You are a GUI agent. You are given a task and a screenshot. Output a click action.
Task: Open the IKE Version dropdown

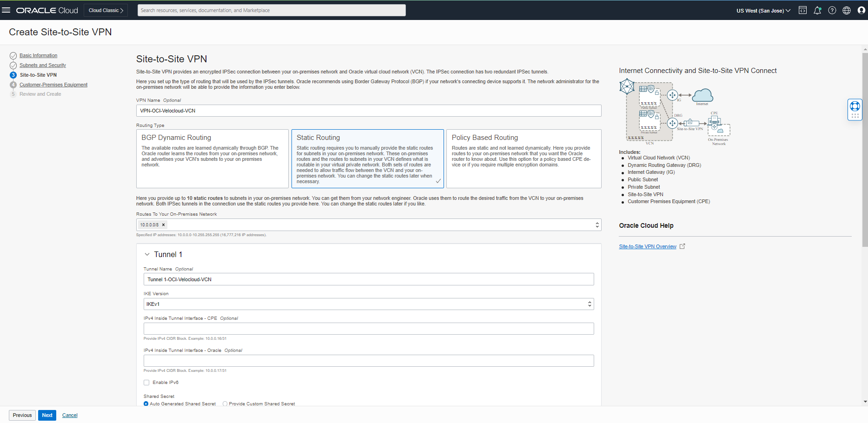[369, 304]
